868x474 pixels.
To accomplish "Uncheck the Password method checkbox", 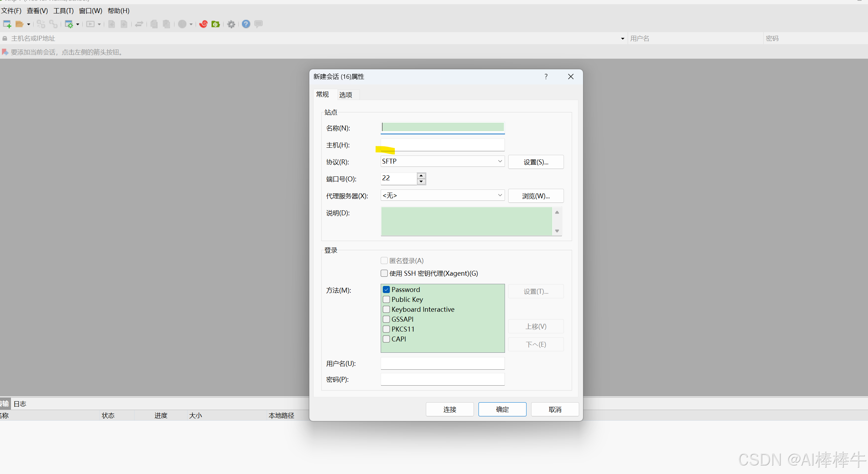I will (x=386, y=289).
